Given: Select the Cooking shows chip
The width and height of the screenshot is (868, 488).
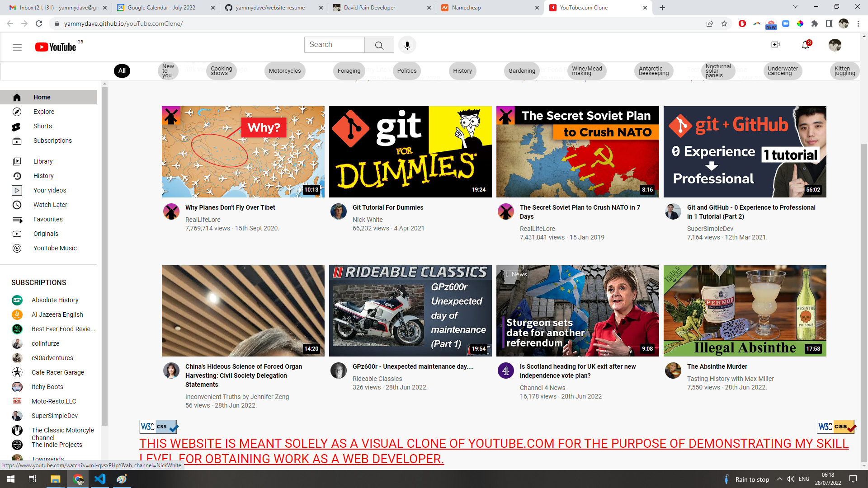Looking at the screenshot, I should point(222,71).
